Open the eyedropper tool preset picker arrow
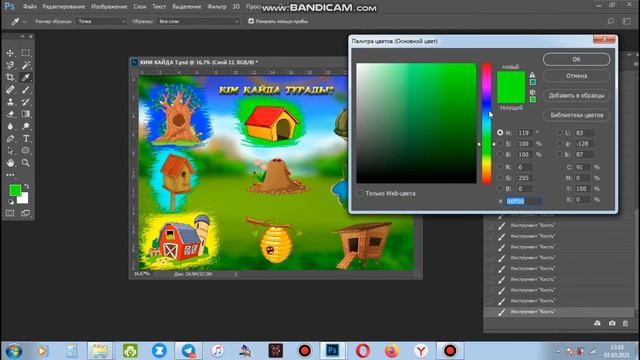This screenshot has width=640, height=360. 24,22
